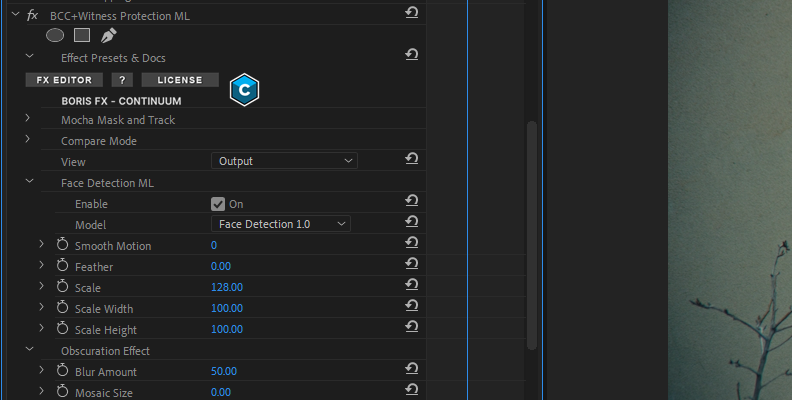Reset the Scale value

tap(412, 284)
